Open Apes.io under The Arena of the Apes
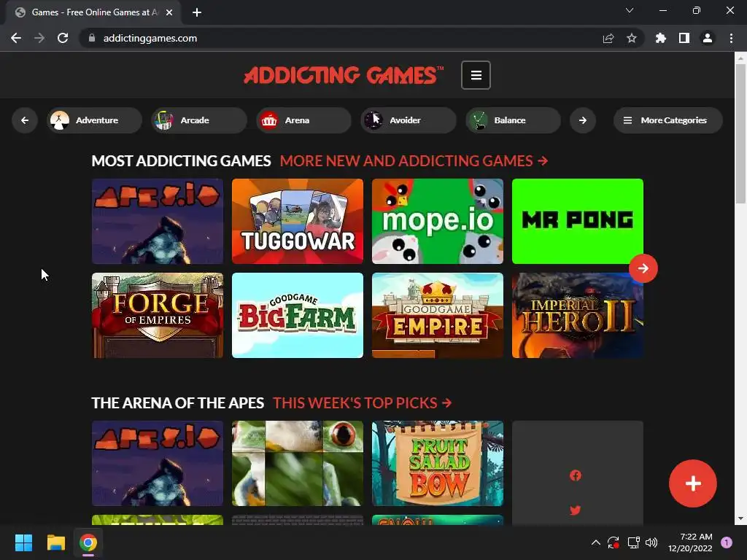The image size is (747, 560). coord(158,463)
